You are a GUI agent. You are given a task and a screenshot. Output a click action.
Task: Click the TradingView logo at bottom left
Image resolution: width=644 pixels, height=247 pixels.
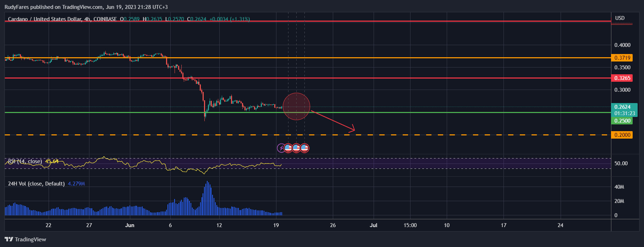(x=25, y=239)
